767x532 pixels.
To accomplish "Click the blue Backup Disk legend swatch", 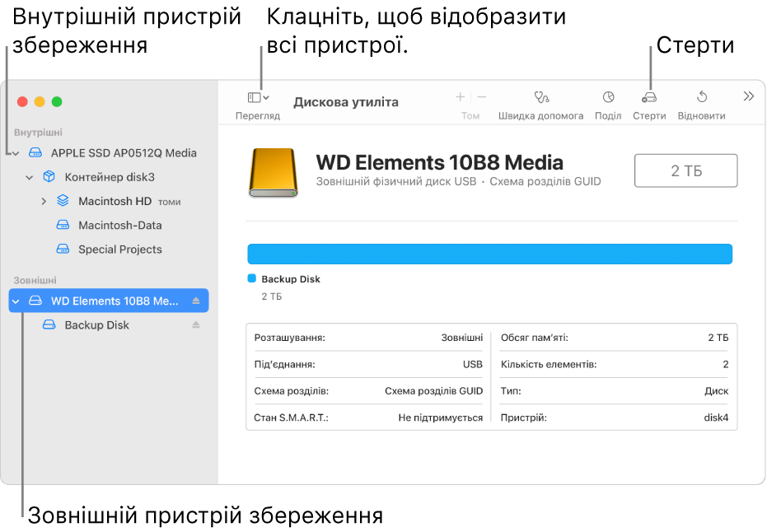I will coord(252,278).
